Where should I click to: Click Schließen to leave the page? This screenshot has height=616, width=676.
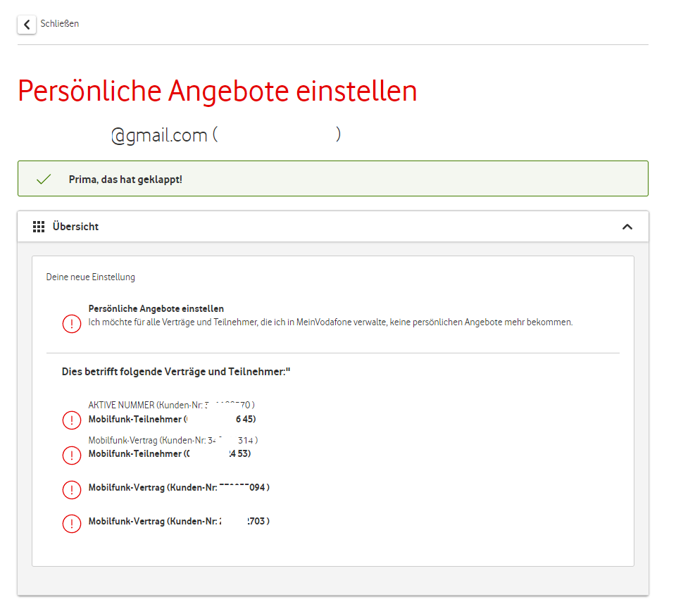(59, 24)
